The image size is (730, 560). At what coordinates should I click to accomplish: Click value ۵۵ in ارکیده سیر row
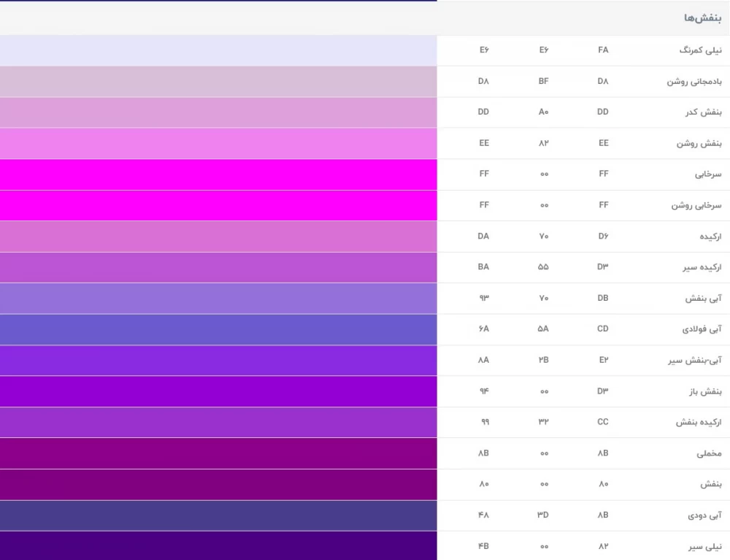coord(543,266)
